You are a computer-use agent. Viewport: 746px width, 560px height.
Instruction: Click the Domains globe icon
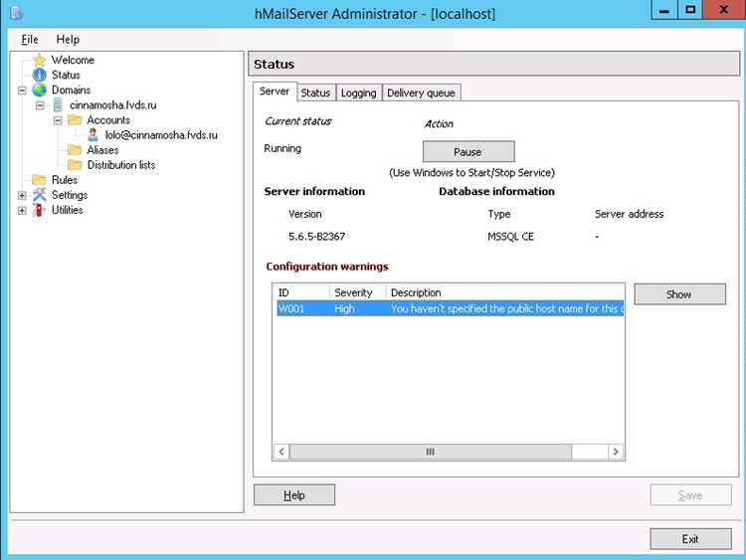pyautogui.click(x=39, y=90)
